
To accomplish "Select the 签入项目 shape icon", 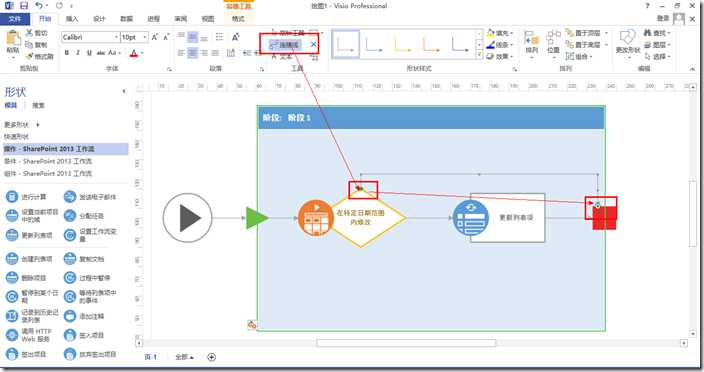I will click(70, 335).
